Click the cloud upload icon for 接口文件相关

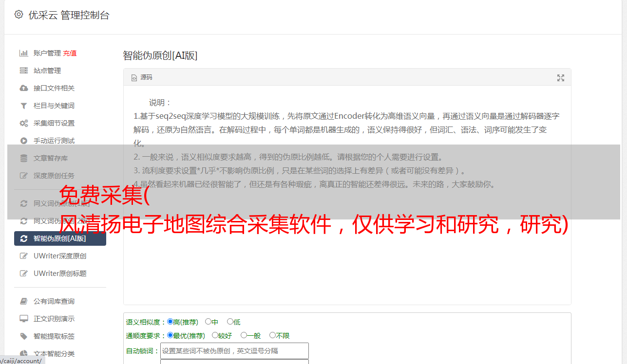coord(23,88)
